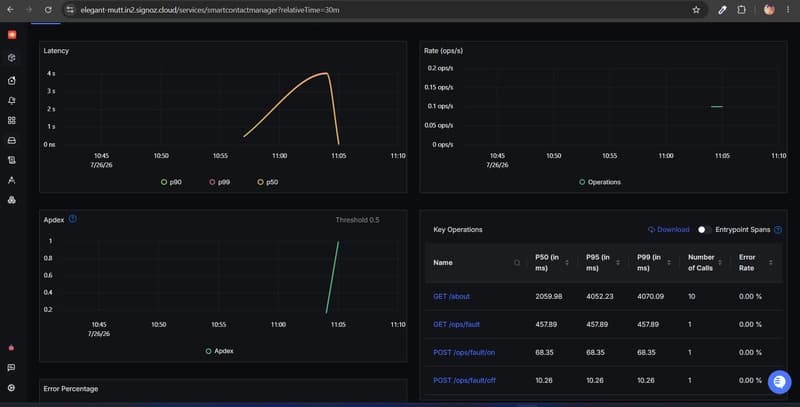The width and height of the screenshot is (800, 407).
Task: Click the help icon next to Apdex title
Action: (x=73, y=219)
